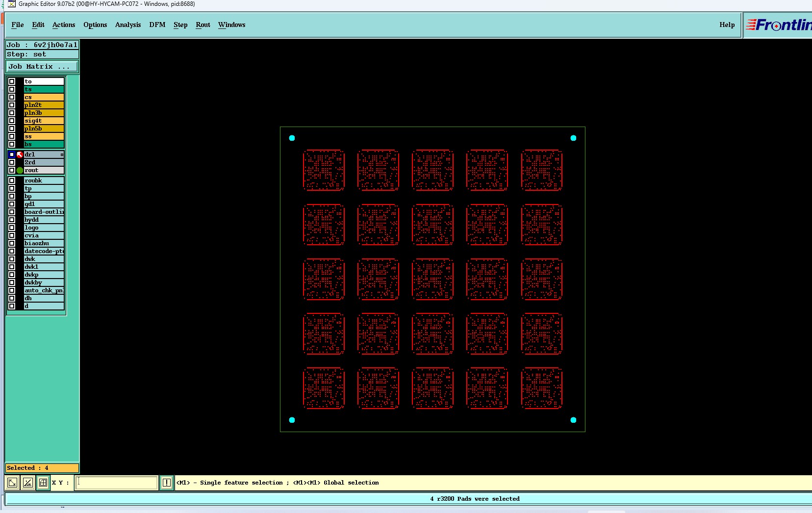Click the '4 r3200 Pads were selected' status message
This screenshot has height=513, width=812.
point(475,499)
